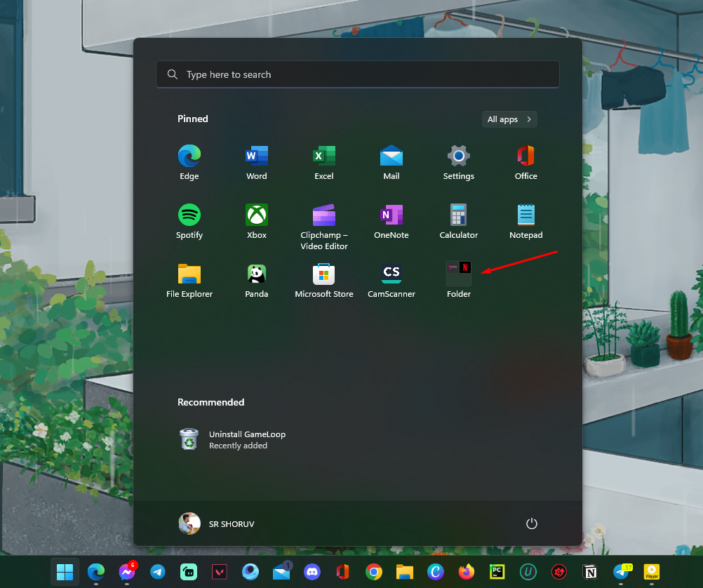The image size is (703, 588).
Task: Open Spotify from the pinned apps
Action: click(189, 215)
